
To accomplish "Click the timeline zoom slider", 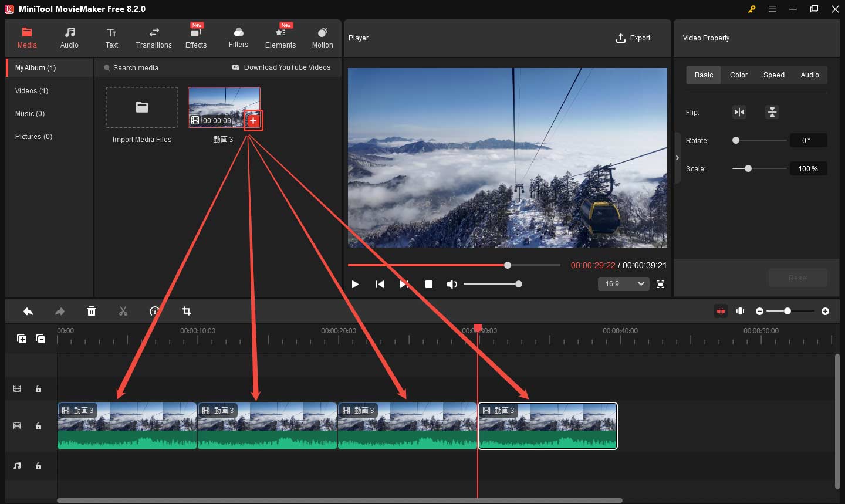I will 790,311.
